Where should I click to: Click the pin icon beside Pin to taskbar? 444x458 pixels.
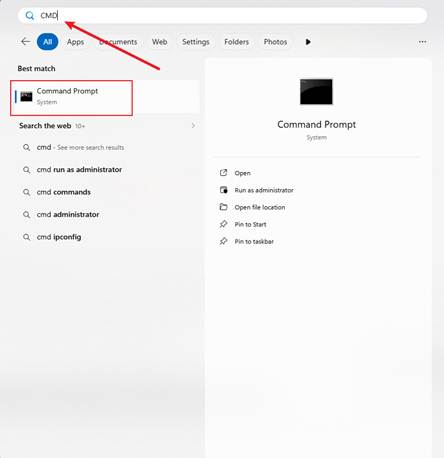point(223,241)
